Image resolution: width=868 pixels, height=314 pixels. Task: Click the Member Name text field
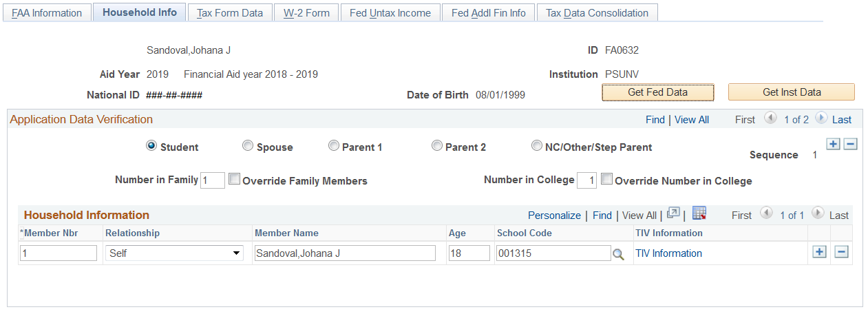(344, 253)
